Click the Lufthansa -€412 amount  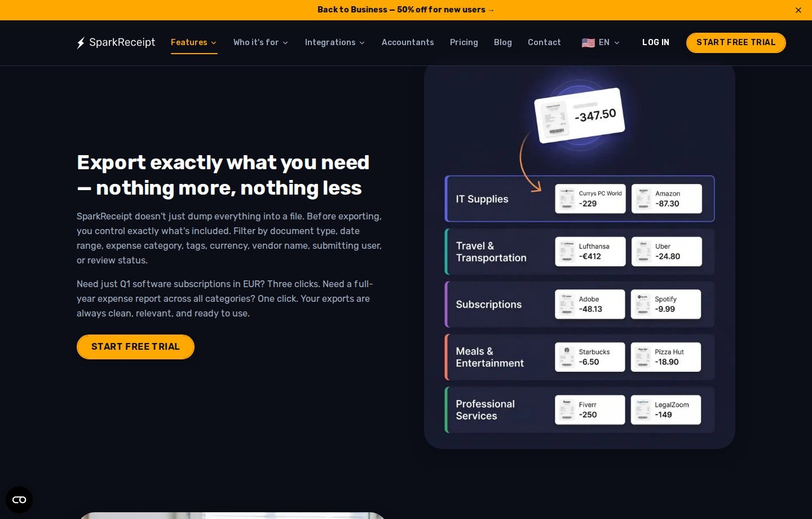[590, 257]
